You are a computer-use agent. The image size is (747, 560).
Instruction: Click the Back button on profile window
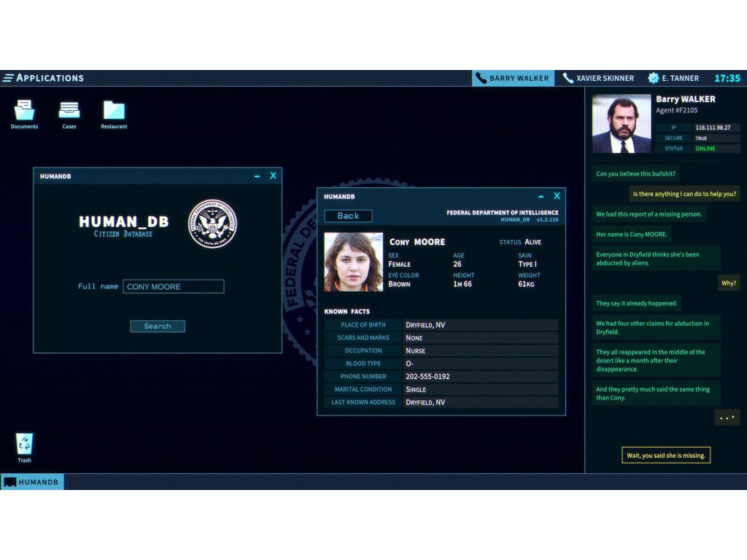point(348,216)
